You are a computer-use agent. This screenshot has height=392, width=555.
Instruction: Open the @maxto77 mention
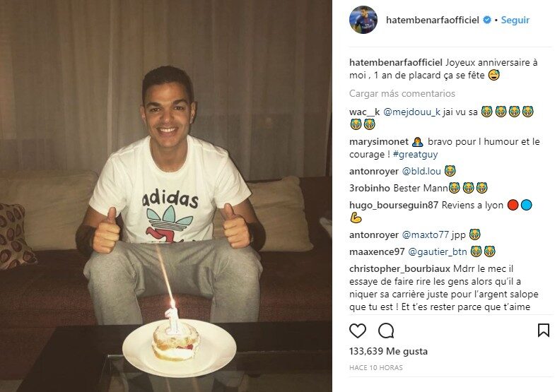[425, 234]
